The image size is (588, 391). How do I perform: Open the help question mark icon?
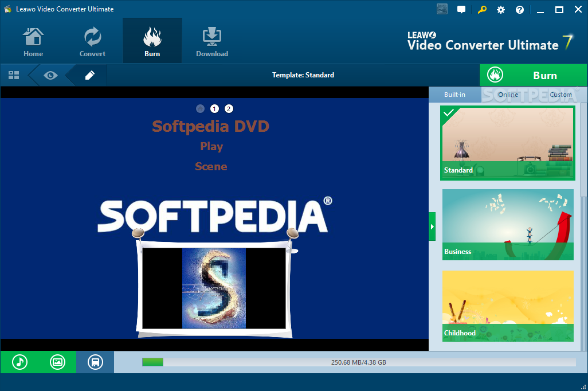pos(520,10)
